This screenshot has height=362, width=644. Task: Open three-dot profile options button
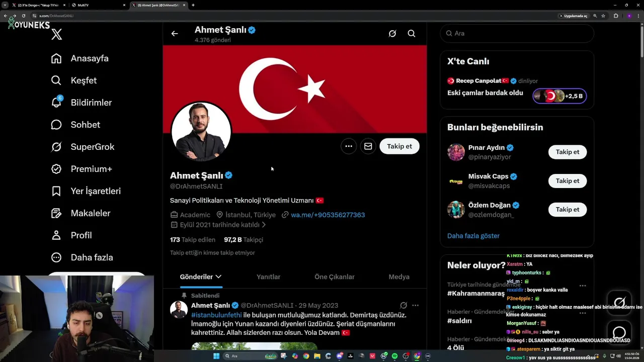point(349,146)
